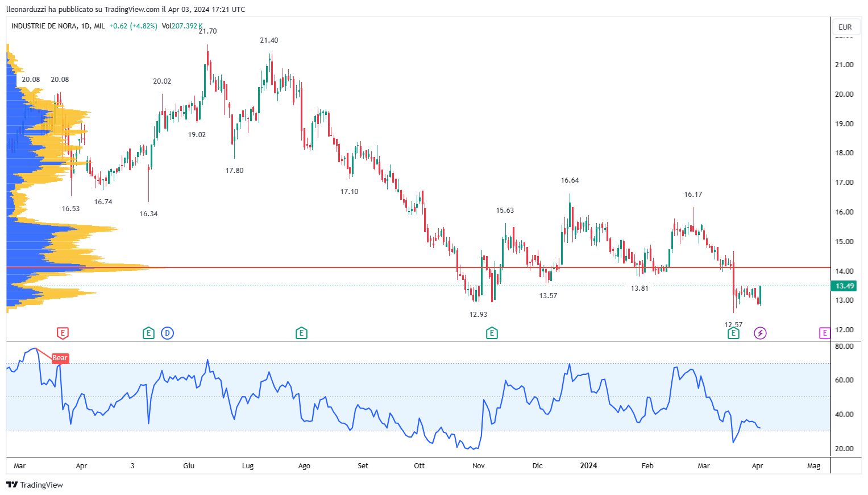
Task: Click the Giu month on time axis
Action: 189,466
